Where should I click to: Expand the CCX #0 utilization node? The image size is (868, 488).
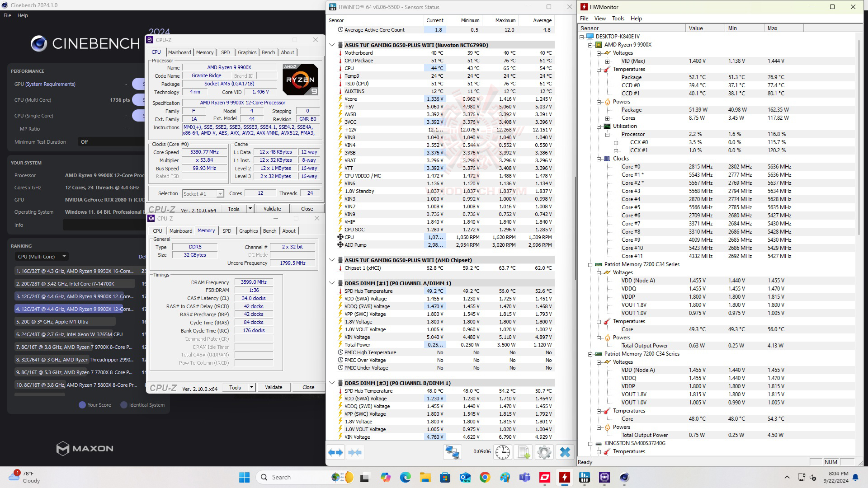point(616,142)
